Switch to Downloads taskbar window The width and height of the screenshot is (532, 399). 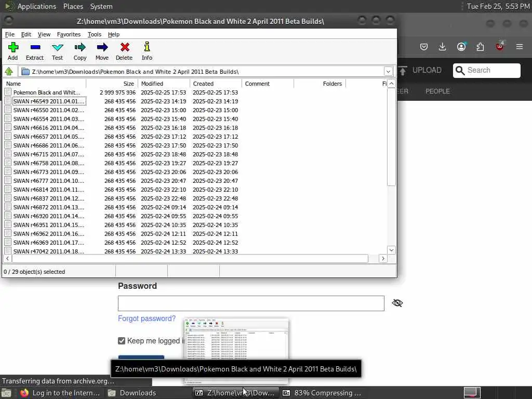click(x=132, y=393)
